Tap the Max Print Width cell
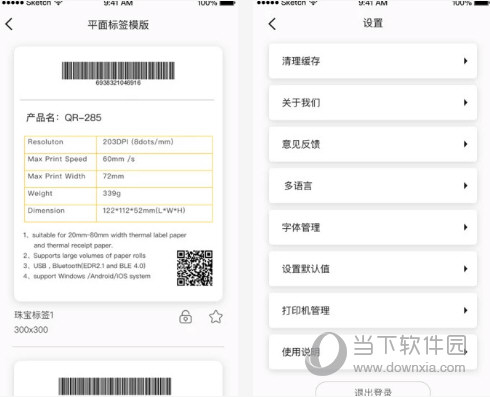The height and width of the screenshot is (397, 490). [x=60, y=179]
